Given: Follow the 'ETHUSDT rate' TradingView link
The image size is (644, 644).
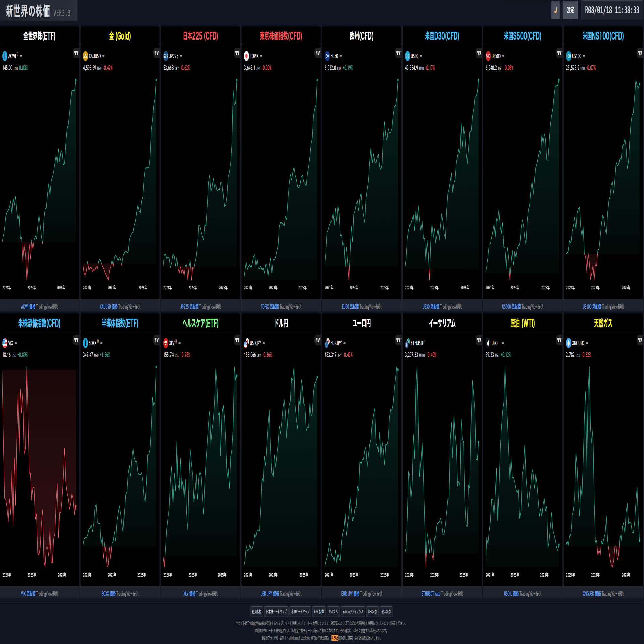Looking at the screenshot, I should pyautogui.click(x=431, y=594).
